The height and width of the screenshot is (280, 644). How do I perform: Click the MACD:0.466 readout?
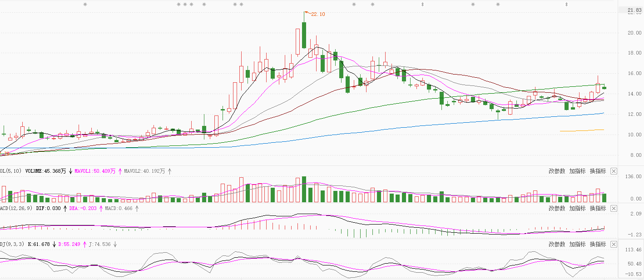(x=119, y=208)
